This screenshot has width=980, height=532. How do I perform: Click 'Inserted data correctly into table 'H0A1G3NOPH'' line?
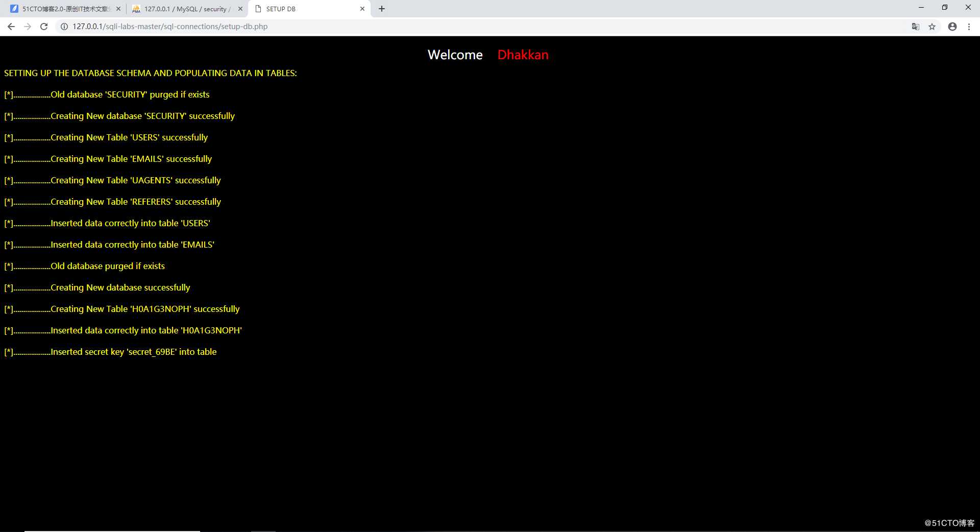tap(123, 330)
